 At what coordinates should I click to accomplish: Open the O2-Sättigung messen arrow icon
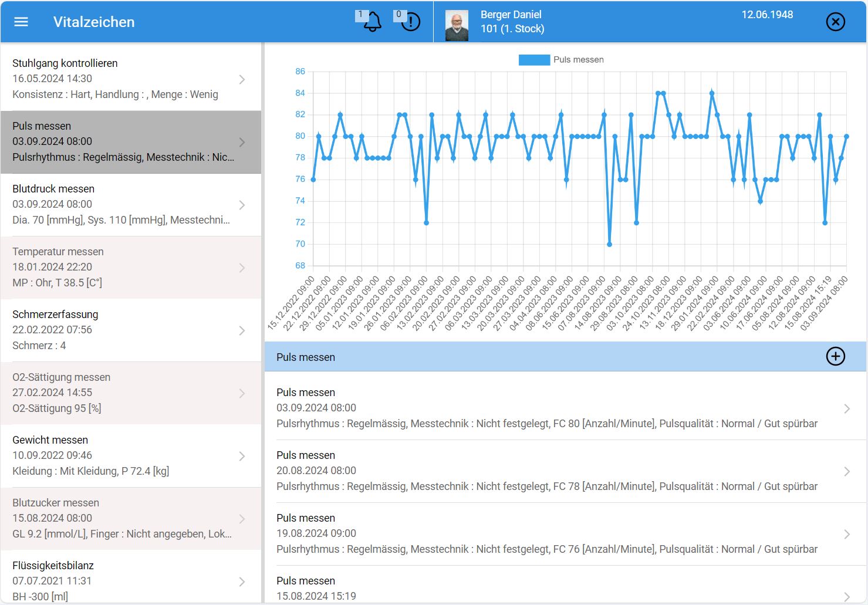coord(242,393)
